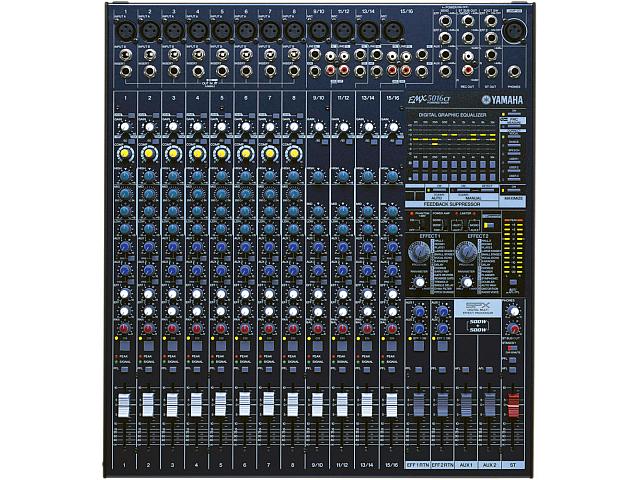Screen dimensions: 640x480
Task: Toggle the ON switch for channel 9/10
Action: point(318,344)
